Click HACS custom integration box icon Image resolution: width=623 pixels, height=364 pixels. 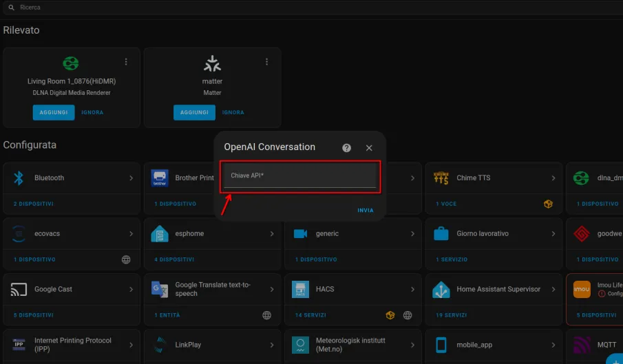(390, 315)
